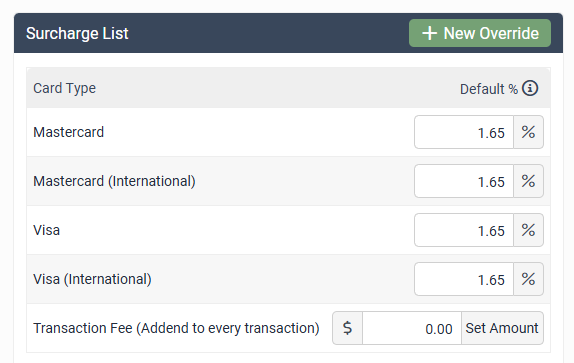Edit the Transaction Fee amount field
The width and height of the screenshot is (574, 363).
click(412, 328)
